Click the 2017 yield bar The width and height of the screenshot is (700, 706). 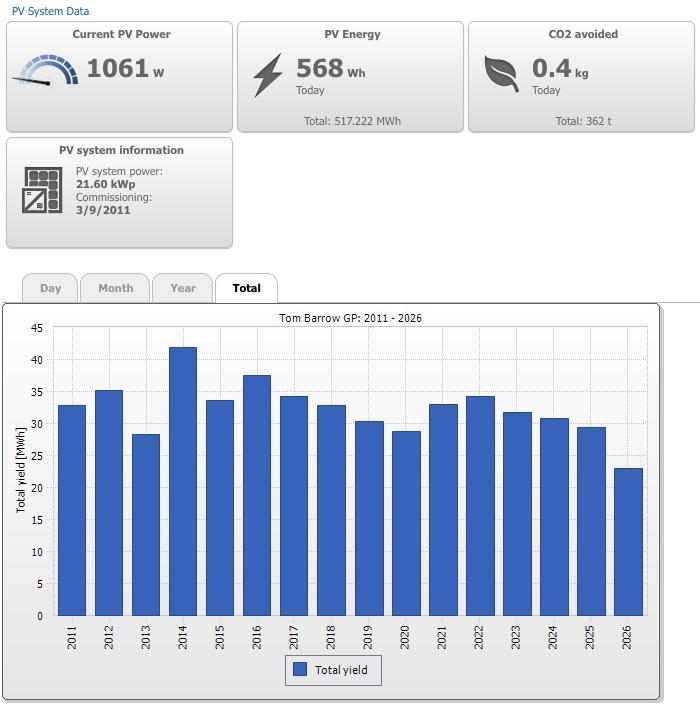[x=294, y=506]
